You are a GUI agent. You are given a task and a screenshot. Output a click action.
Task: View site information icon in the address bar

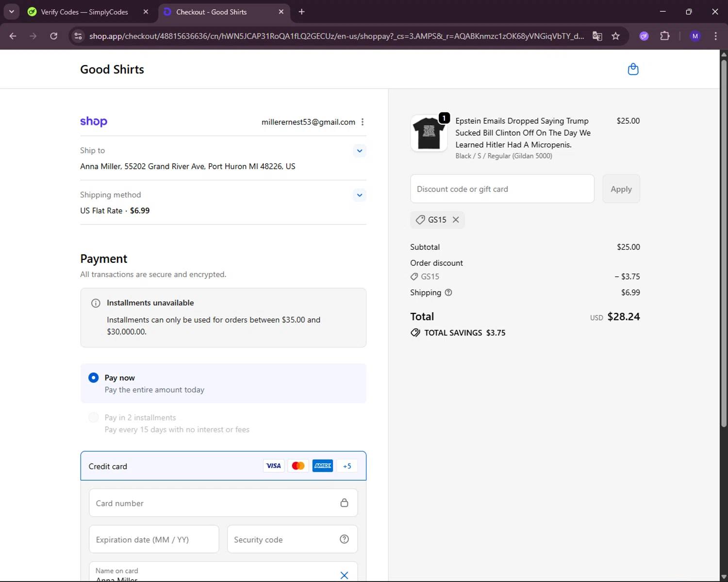(x=78, y=36)
